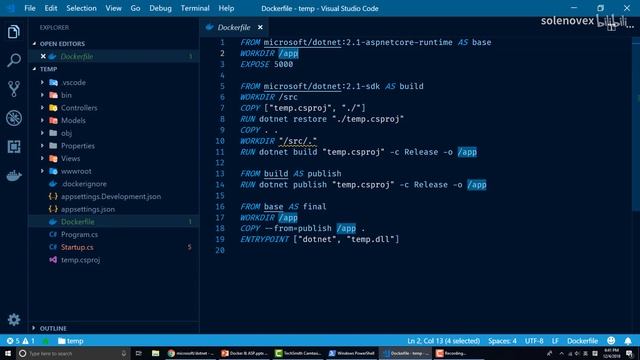Click the temp folder status bar item
This screenshot has height=360, width=640.
[x=71, y=341]
